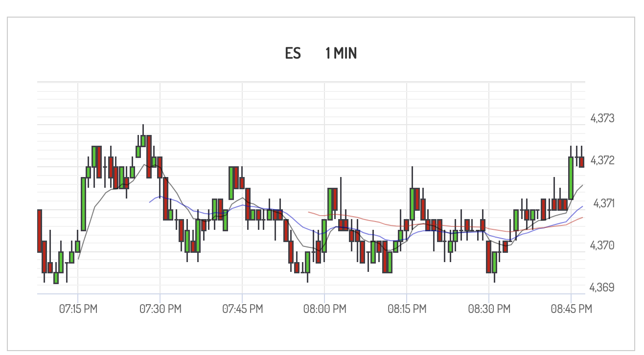Select the 4,370 price axis label
644x355 pixels.
602,244
